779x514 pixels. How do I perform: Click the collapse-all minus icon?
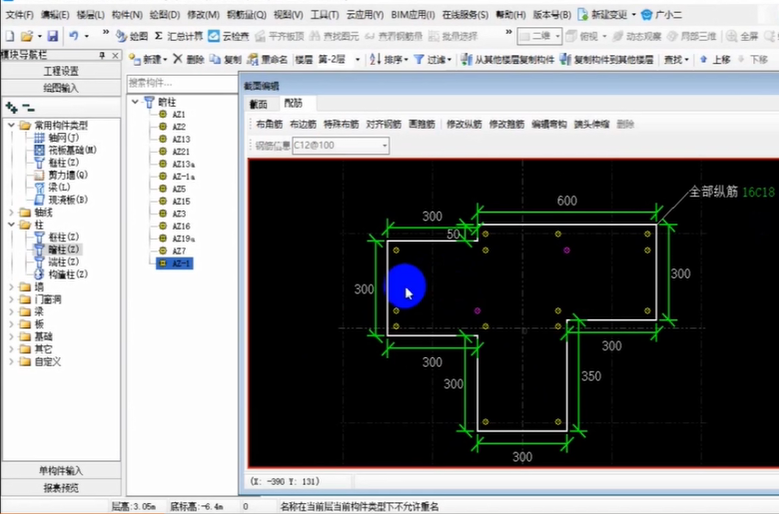(x=29, y=107)
